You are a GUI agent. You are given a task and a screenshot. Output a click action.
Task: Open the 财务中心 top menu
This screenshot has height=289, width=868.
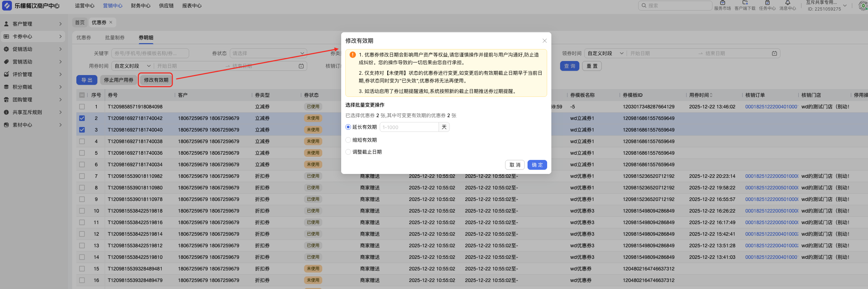(140, 6)
